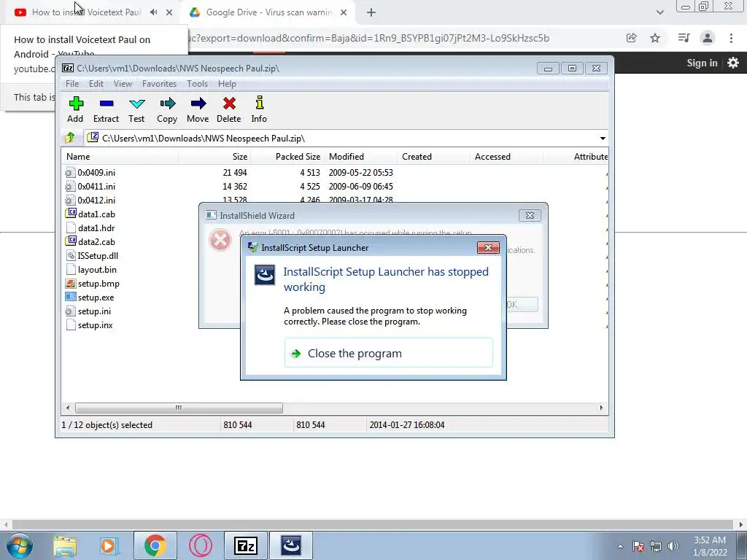Close the YouTube browser tab

169,12
